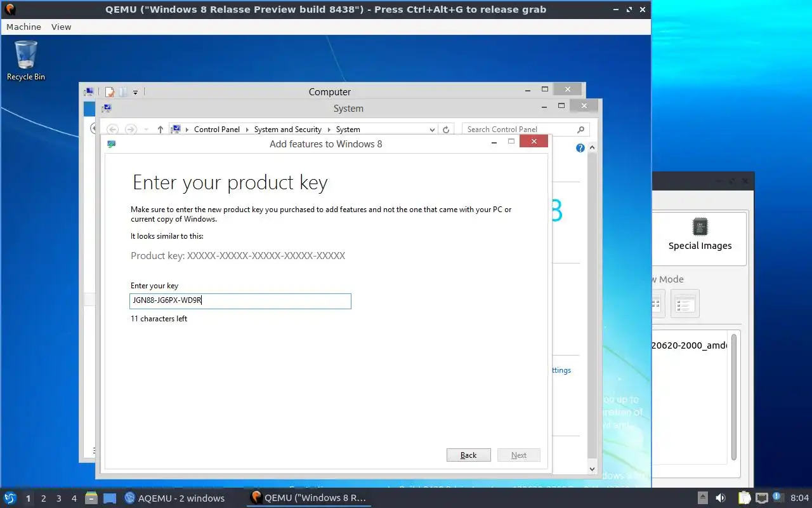This screenshot has width=812, height=508.
Task: Switch to workspace 4
Action: click(x=74, y=498)
